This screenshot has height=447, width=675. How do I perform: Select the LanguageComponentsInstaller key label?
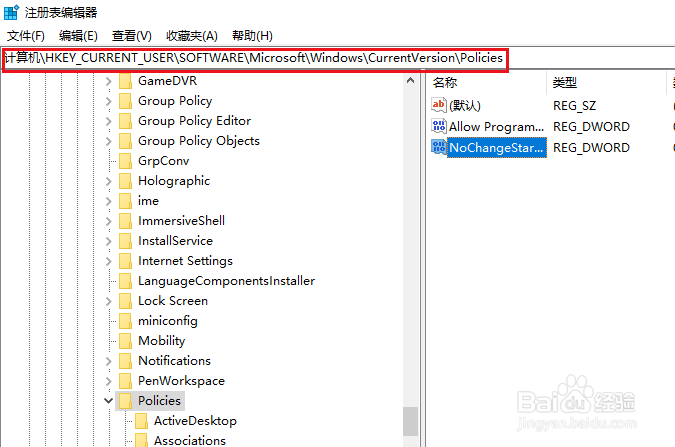point(226,281)
